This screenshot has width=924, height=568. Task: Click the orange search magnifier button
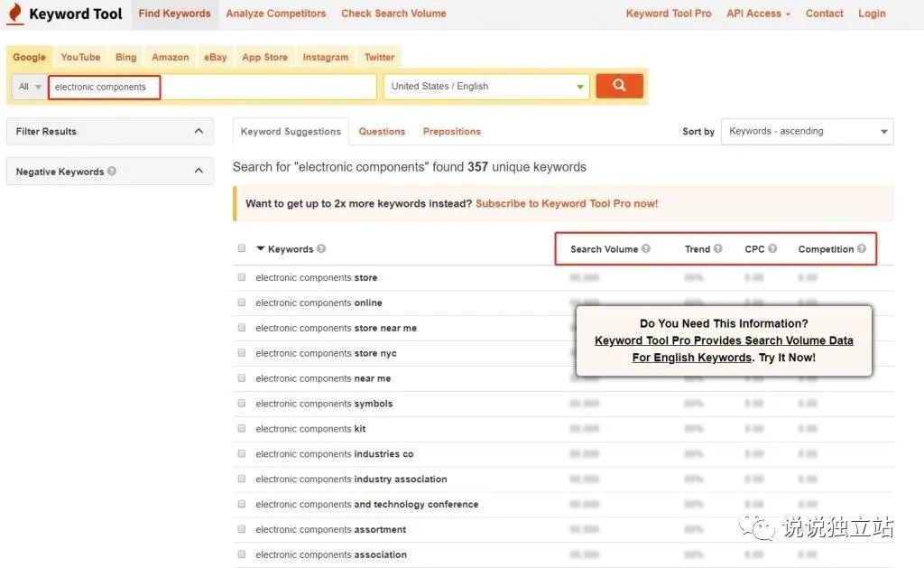click(x=619, y=86)
